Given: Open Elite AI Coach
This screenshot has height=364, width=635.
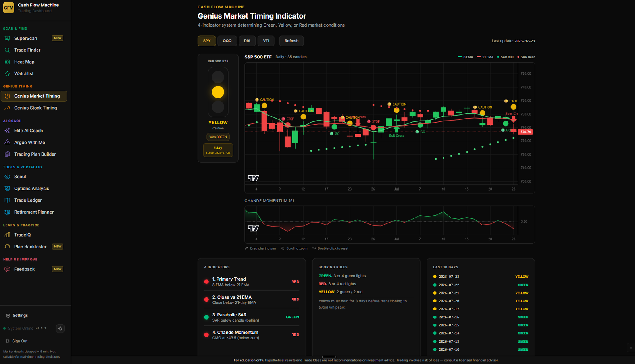Looking at the screenshot, I should pos(34,131).
